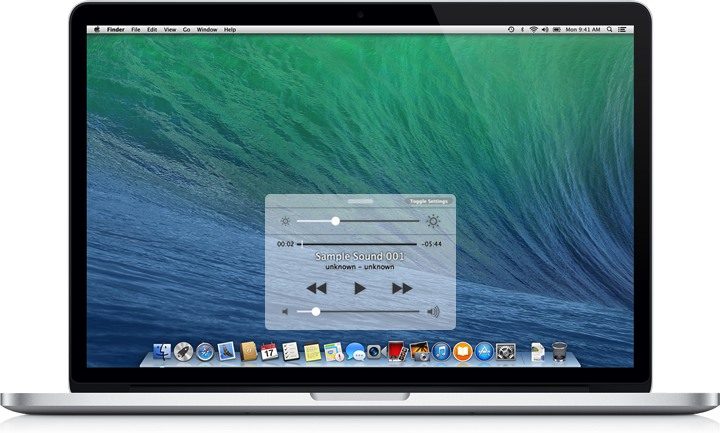Click the remaining time -05:44
The width and height of the screenshot is (720, 433).
(x=432, y=244)
